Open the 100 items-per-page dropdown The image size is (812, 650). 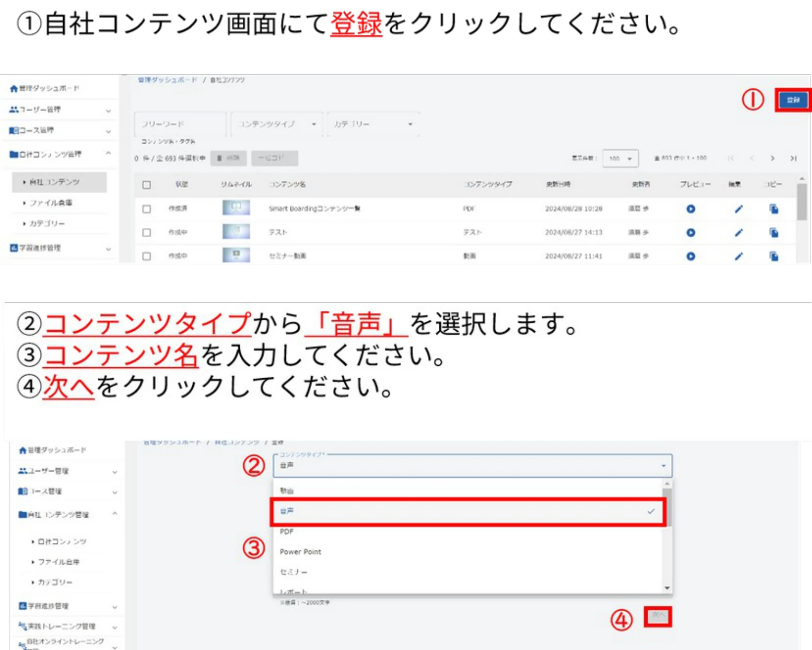pyautogui.click(x=620, y=158)
